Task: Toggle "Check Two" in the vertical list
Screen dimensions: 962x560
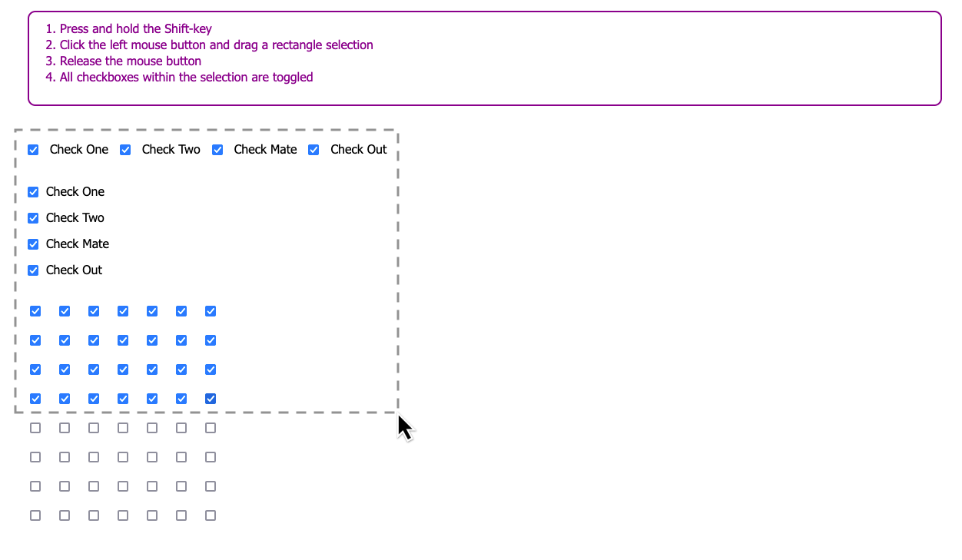Action: pyautogui.click(x=33, y=218)
